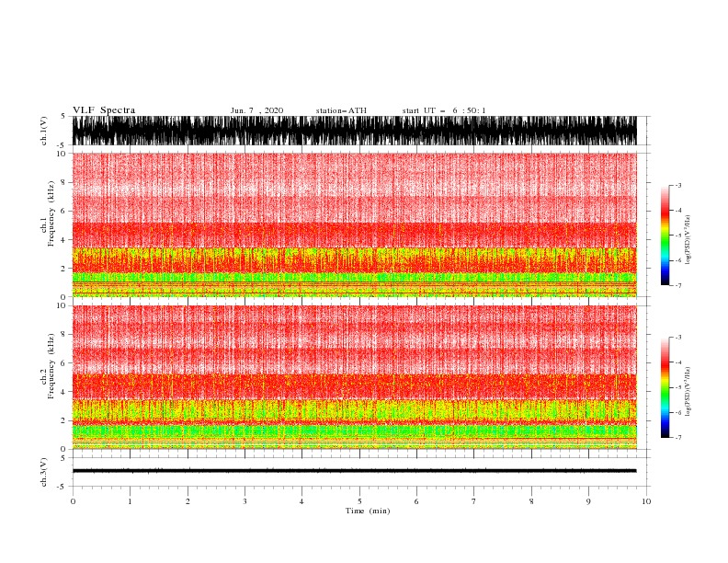
Task: Click the ch.2 Frequency (kHz) axis label
Action: point(48,366)
